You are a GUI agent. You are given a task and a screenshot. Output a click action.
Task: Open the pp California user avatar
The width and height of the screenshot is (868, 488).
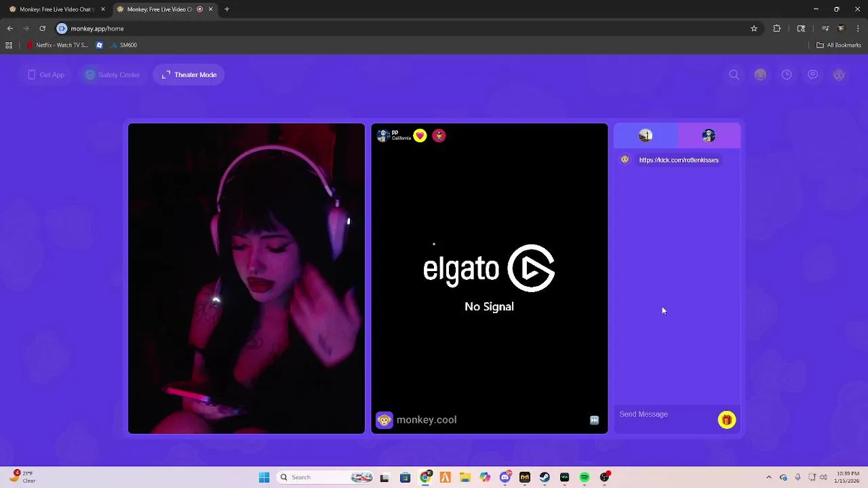pos(382,136)
